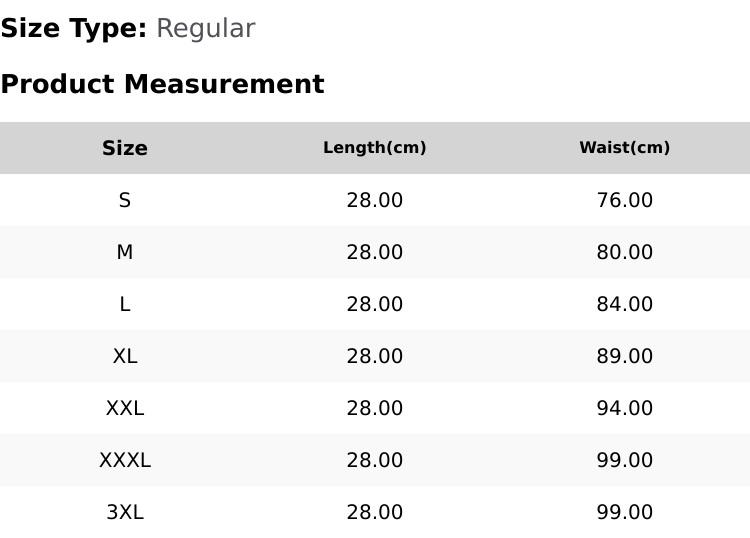The height and width of the screenshot is (538, 750).
Task: Click the "Product Measurement" heading
Action: (x=162, y=84)
